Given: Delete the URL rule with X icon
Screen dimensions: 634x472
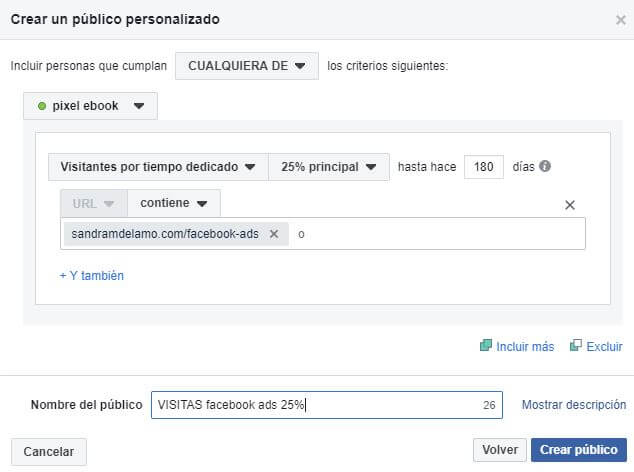Looking at the screenshot, I should [570, 205].
